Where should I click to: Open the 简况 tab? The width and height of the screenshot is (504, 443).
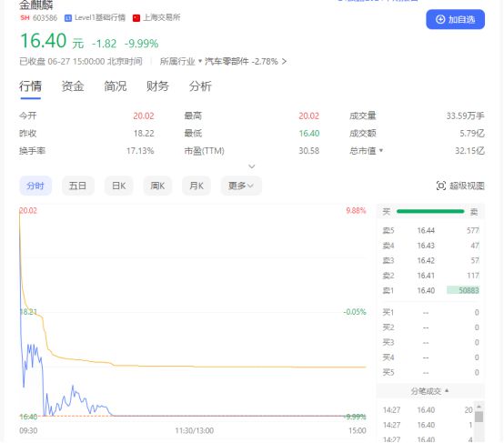tap(115, 86)
